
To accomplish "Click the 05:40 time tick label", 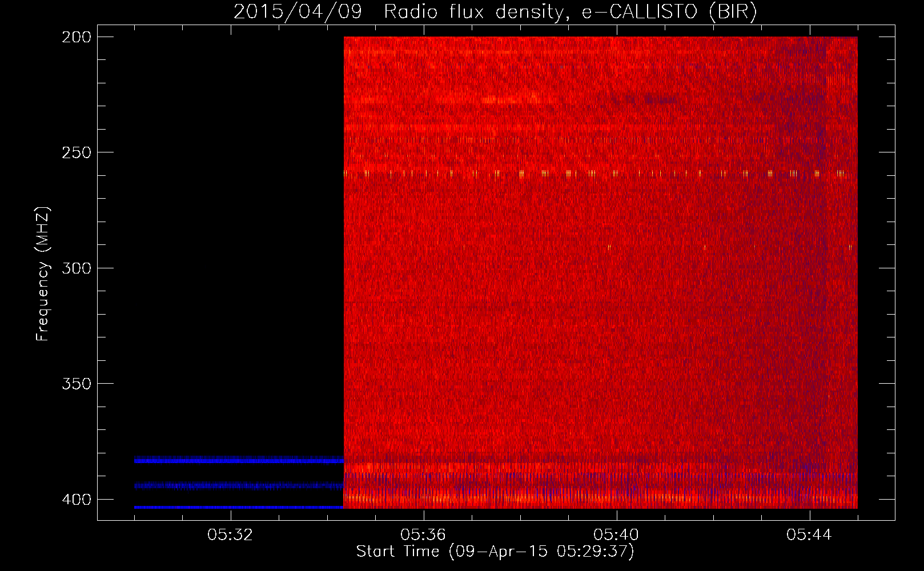I will (x=616, y=535).
